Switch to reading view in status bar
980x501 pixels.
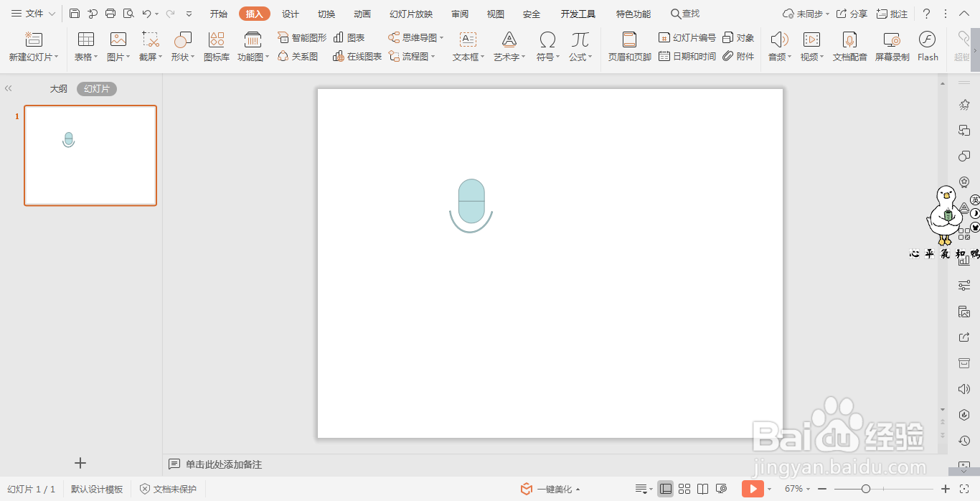point(703,489)
